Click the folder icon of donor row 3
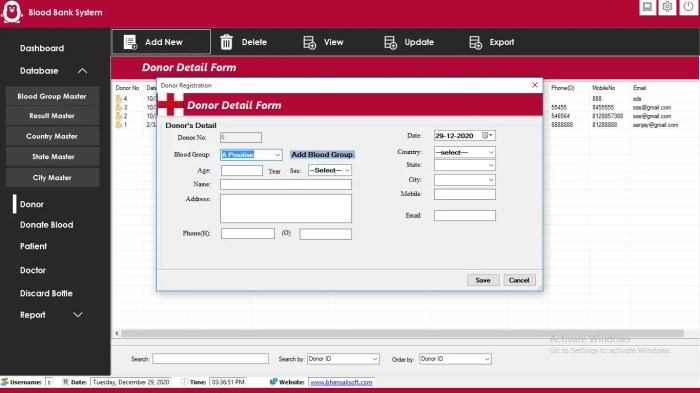 tap(119, 107)
